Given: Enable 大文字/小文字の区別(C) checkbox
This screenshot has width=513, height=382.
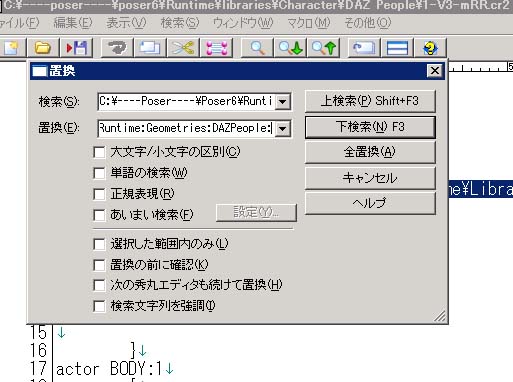Looking at the screenshot, I should point(99,152).
